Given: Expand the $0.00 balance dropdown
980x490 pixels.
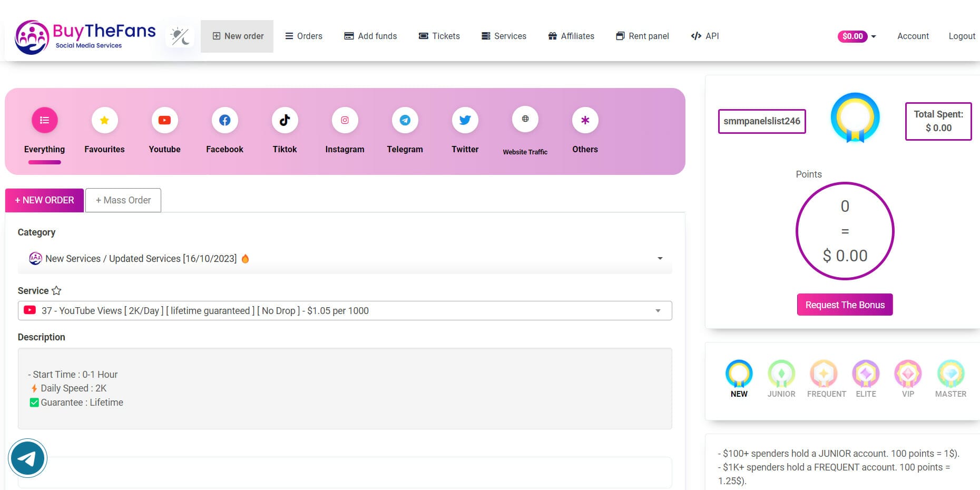Looking at the screenshot, I should (857, 36).
